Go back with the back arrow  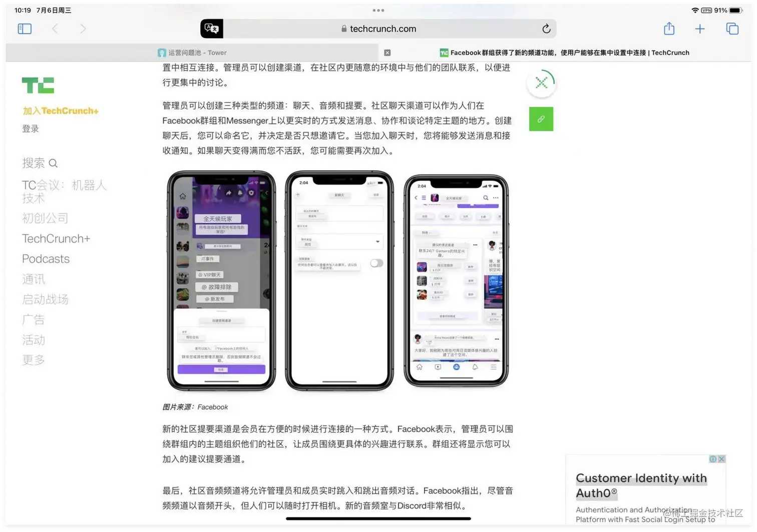point(55,29)
